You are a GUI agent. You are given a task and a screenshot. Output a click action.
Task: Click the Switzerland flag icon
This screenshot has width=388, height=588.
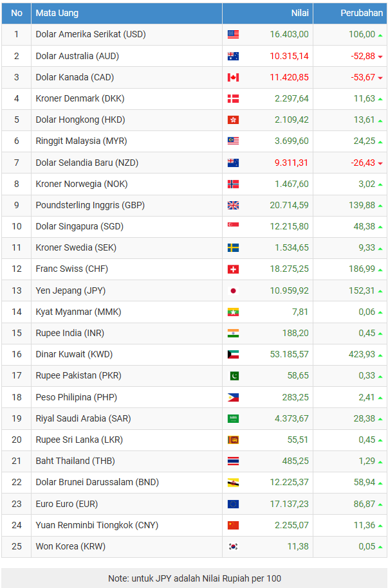[233, 269]
